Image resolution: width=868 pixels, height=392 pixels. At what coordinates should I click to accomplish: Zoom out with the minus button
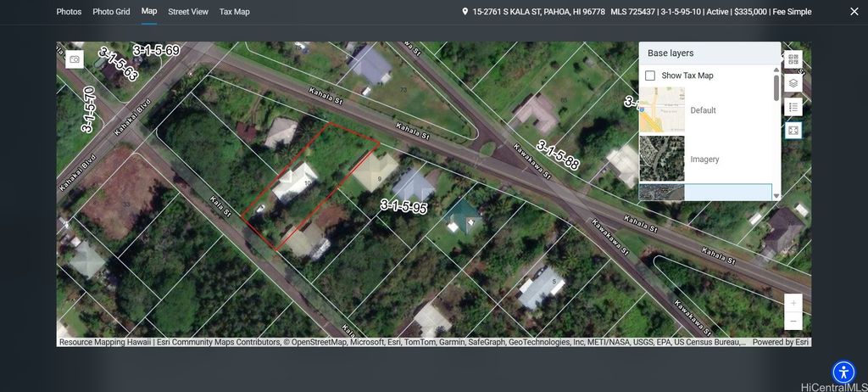pos(793,322)
